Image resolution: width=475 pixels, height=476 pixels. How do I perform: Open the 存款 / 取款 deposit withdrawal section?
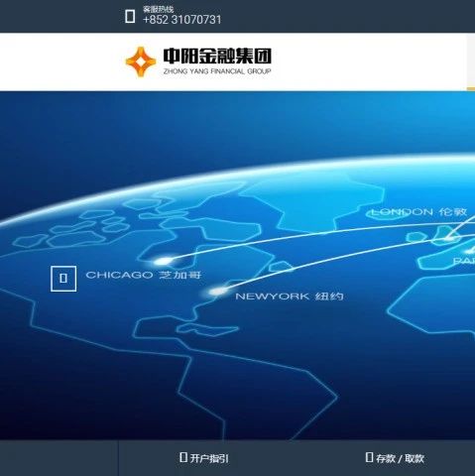400,458
